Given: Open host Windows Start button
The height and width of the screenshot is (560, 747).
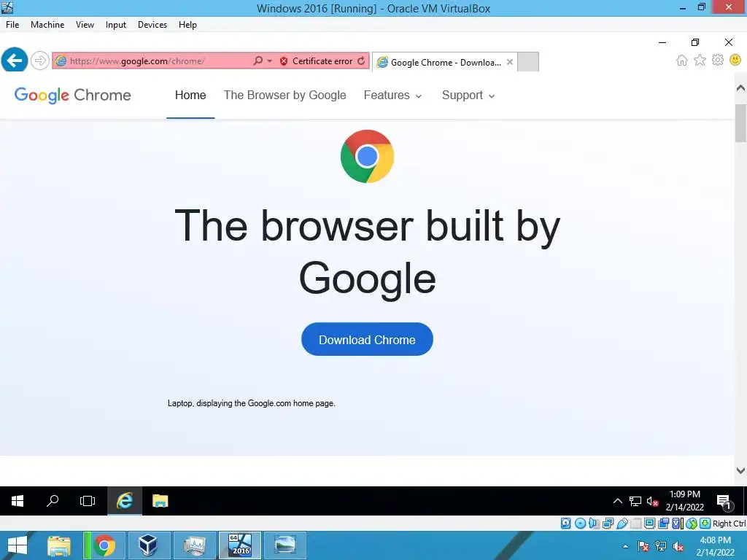Looking at the screenshot, I should click(18, 545).
